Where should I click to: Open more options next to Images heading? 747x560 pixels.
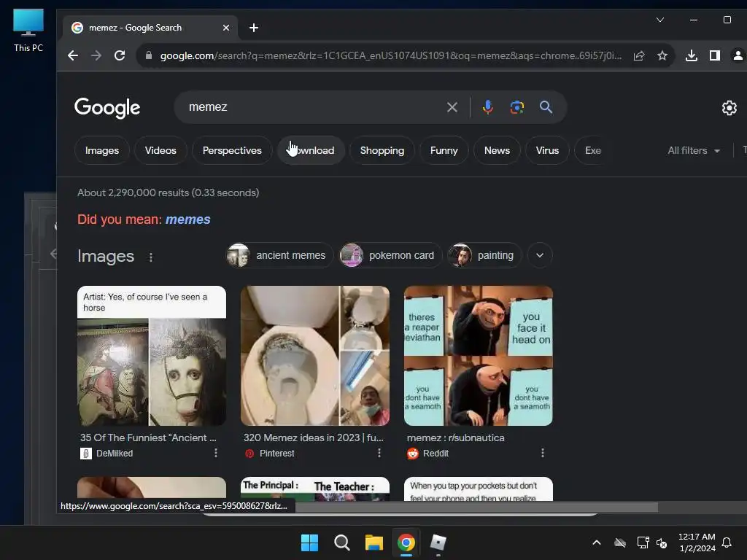(150, 257)
